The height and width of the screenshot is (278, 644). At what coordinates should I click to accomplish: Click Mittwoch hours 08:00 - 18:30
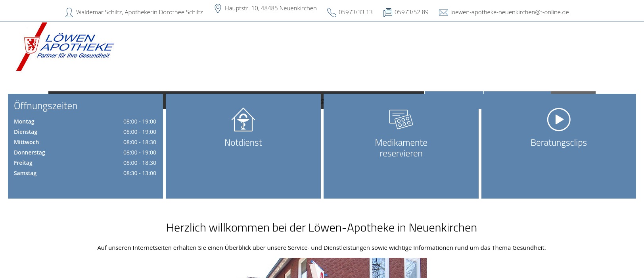click(140, 142)
